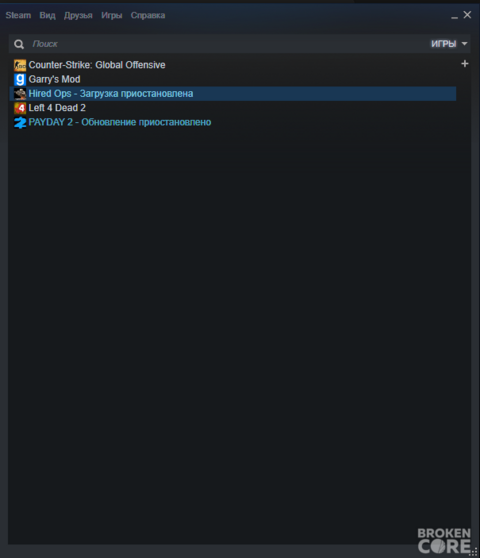Open the Steam menu
Image resolution: width=480 pixels, height=558 pixels.
click(x=18, y=15)
